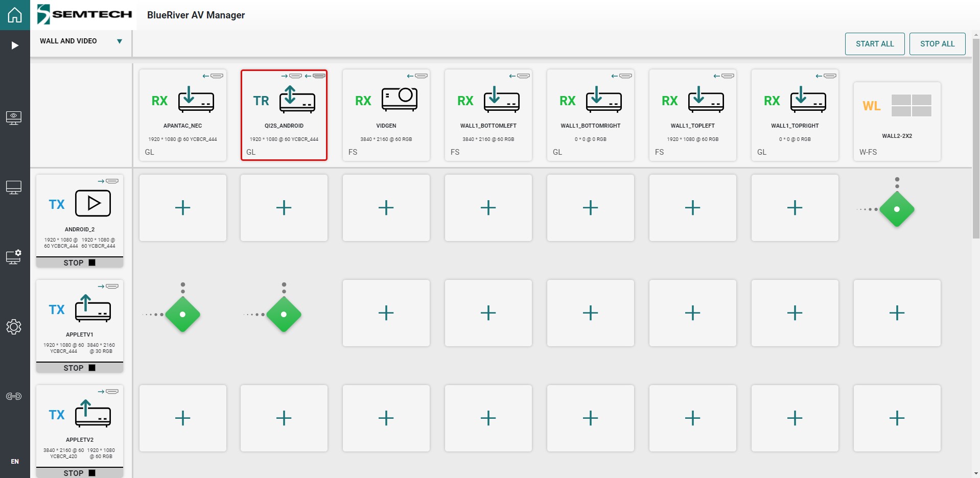Open the monitor-with-eye preview panel in sidebar
This screenshot has width=980, height=478.
(x=14, y=118)
